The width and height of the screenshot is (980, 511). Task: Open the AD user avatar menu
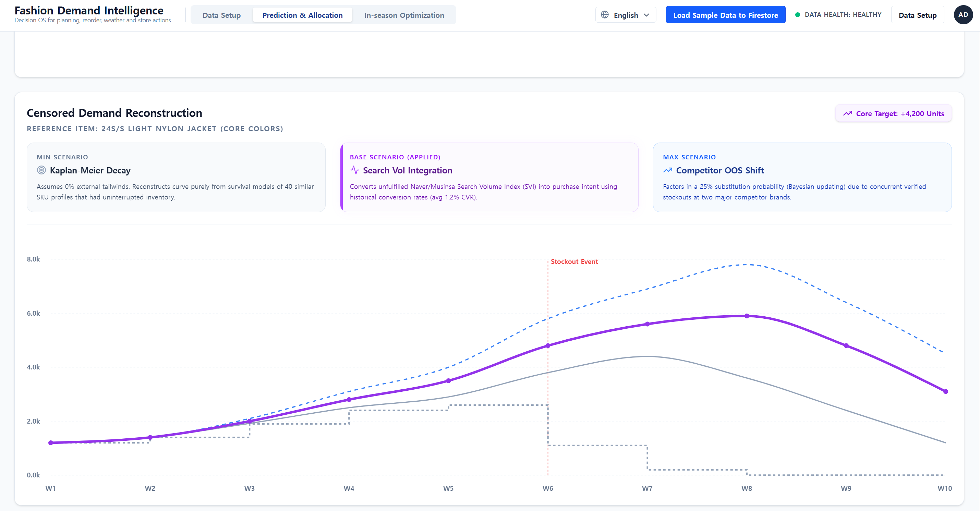click(963, 15)
